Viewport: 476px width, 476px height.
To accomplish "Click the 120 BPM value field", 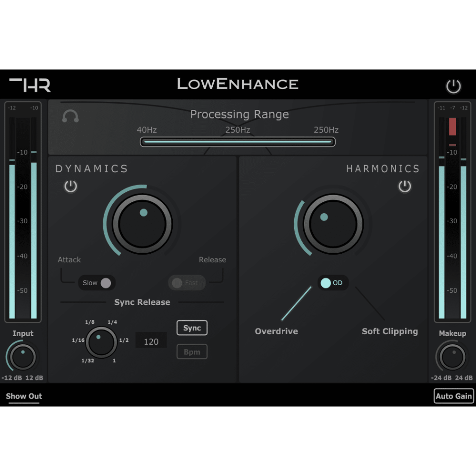I will pyautogui.click(x=151, y=341).
